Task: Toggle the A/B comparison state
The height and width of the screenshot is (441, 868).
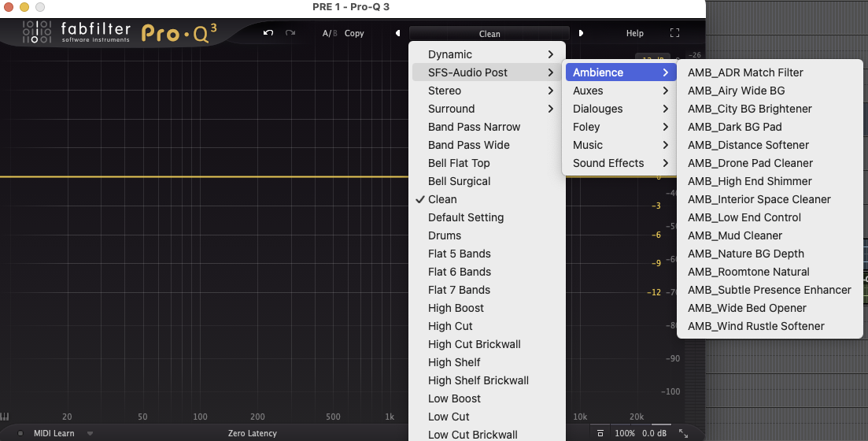Action: [329, 33]
